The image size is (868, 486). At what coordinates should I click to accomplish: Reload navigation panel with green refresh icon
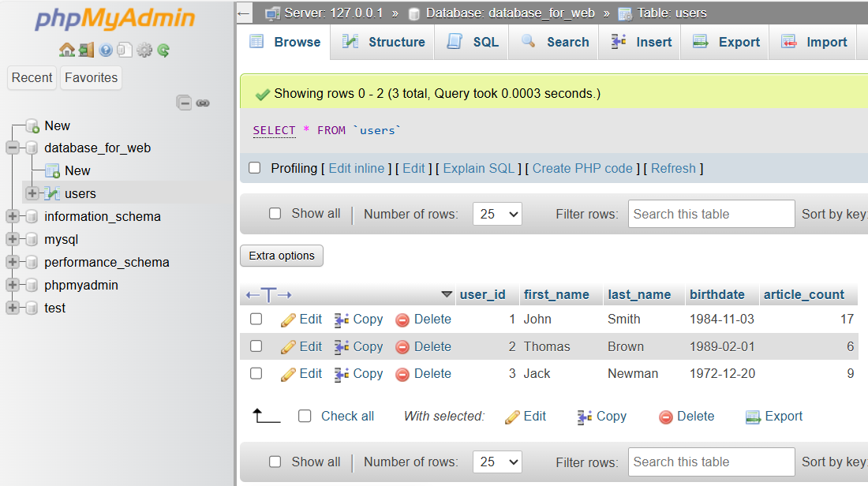163,50
